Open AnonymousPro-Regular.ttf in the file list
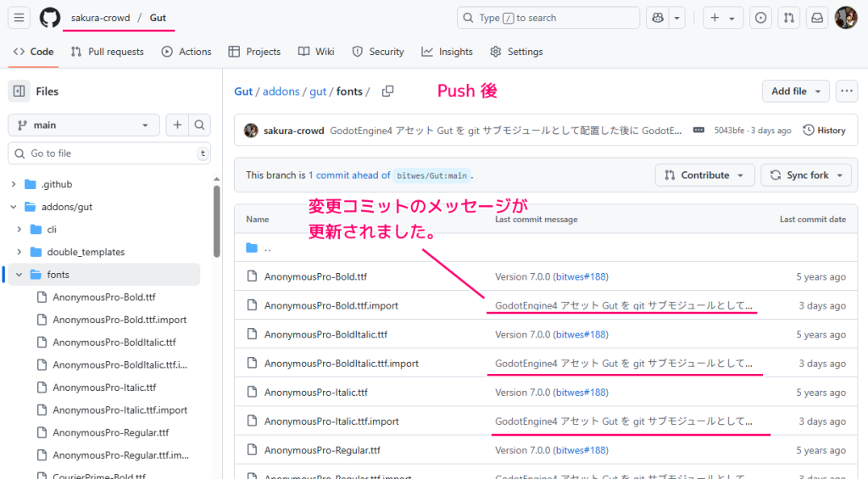The image size is (868, 479). coord(322,450)
